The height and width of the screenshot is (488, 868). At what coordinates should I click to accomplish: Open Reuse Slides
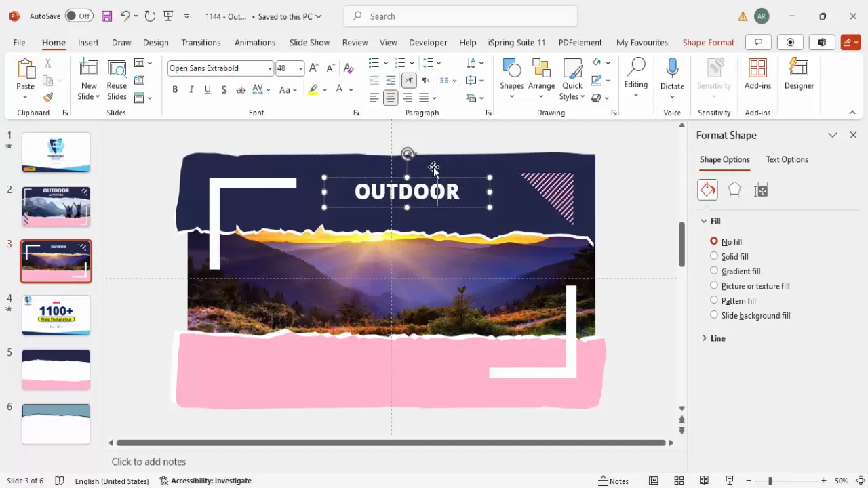pos(117,79)
